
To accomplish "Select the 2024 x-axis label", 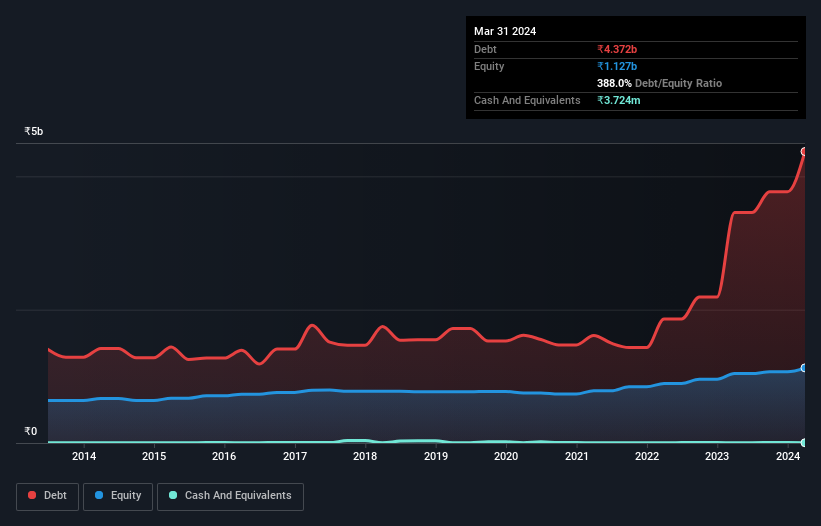I will [787, 456].
